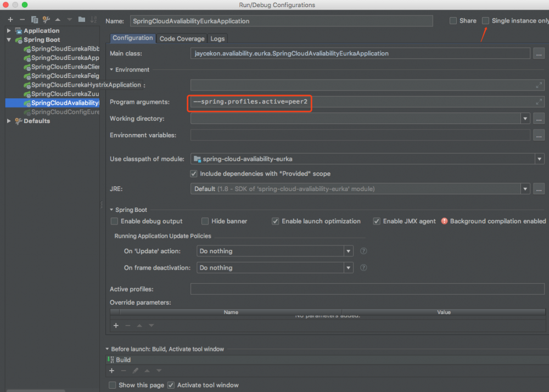
Task: Open the JRE dropdown list
Action: [525, 189]
